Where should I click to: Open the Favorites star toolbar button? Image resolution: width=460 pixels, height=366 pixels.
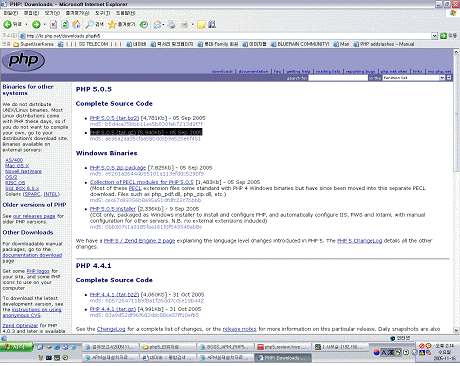(121, 24)
